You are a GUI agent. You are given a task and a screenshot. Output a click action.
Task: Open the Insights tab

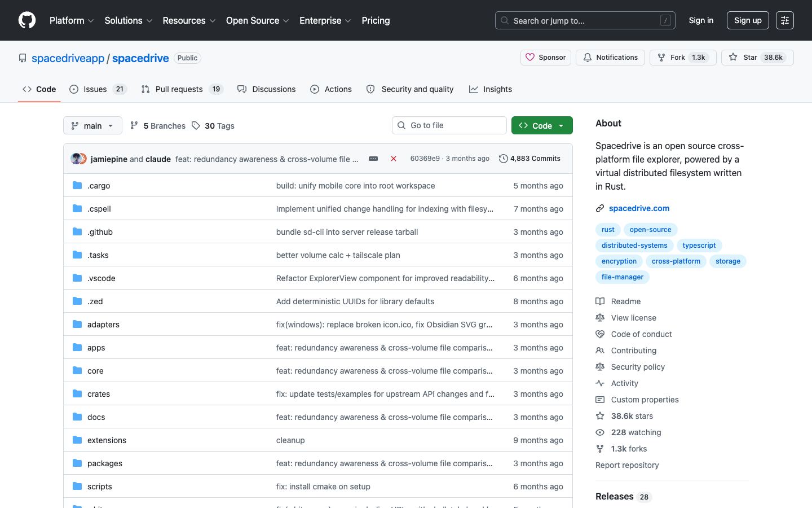click(x=491, y=89)
